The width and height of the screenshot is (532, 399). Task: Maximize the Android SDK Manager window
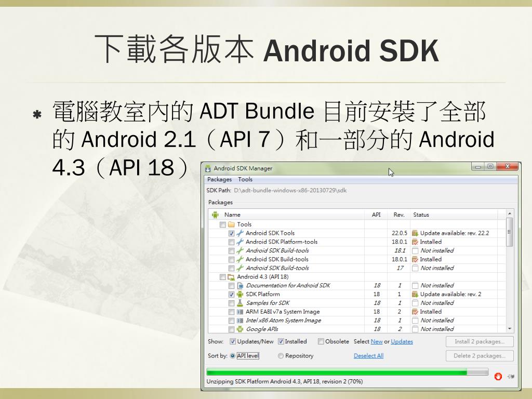[x=490, y=167]
